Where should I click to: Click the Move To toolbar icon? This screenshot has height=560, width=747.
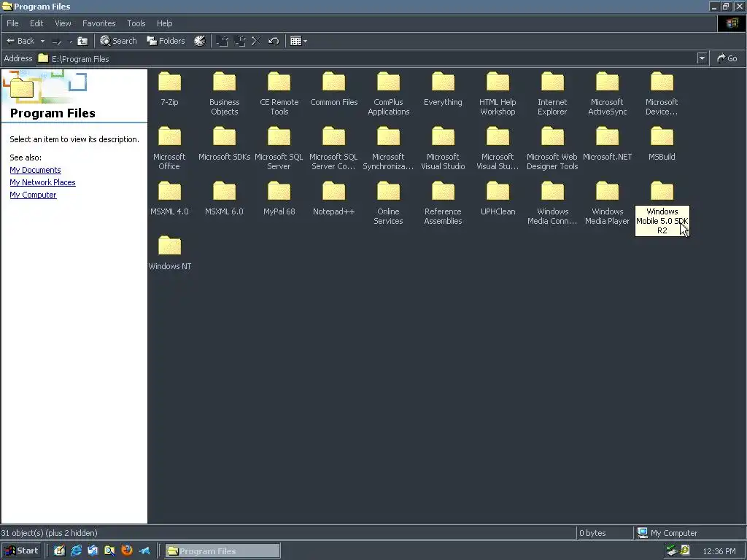pos(222,41)
